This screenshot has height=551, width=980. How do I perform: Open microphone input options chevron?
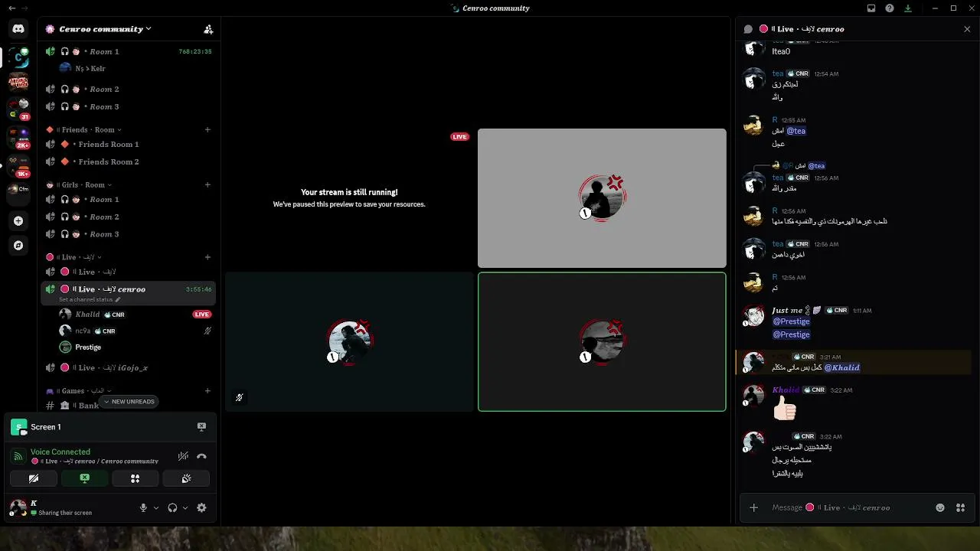pyautogui.click(x=156, y=507)
